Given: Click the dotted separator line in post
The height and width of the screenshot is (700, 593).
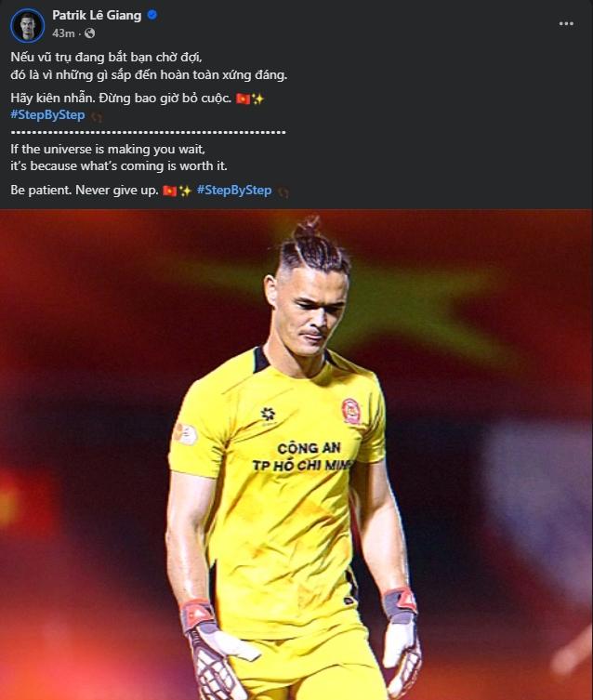Looking at the screenshot, I should click(148, 133).
